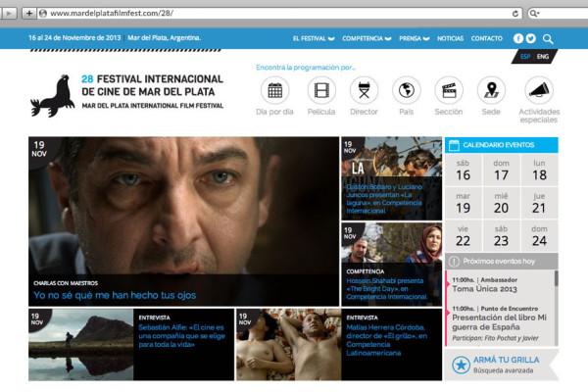Click the search magnifier in the blue header
This screenshot has width=588, height=392.
[x=548, y=39]
